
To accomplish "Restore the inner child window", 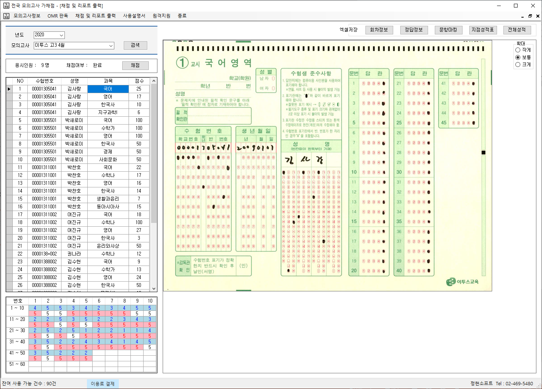I will point(530,16).
